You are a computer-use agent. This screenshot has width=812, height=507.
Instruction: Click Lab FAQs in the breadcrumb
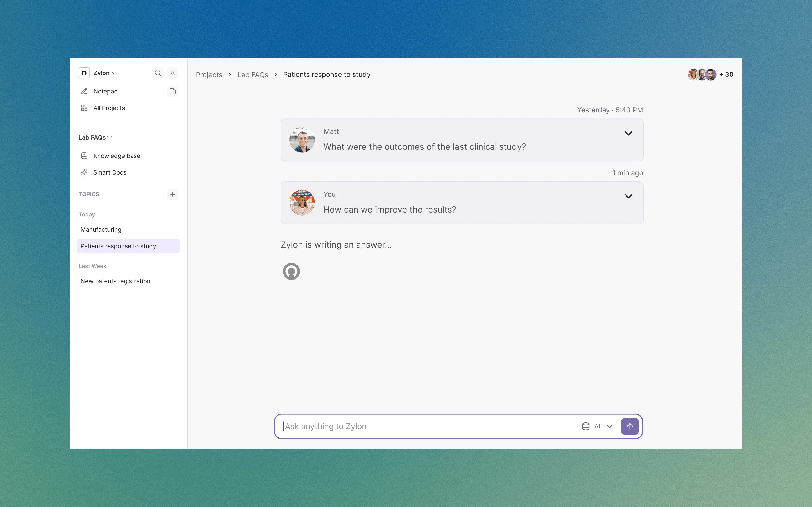click(x=253, y=74)
